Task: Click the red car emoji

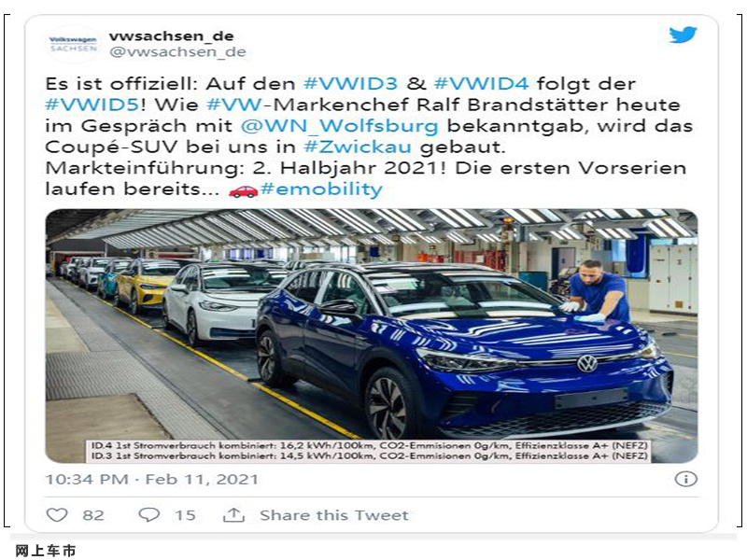Action: [x=243, y=190]
